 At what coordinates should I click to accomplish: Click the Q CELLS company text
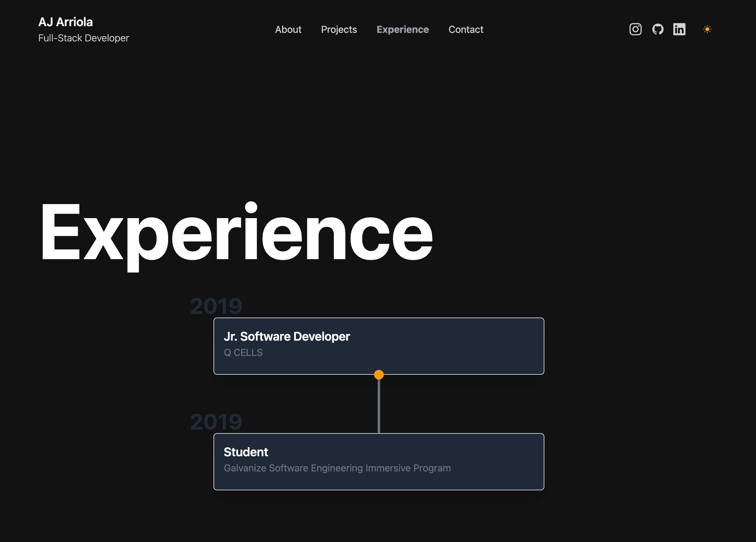coord(243,352)
